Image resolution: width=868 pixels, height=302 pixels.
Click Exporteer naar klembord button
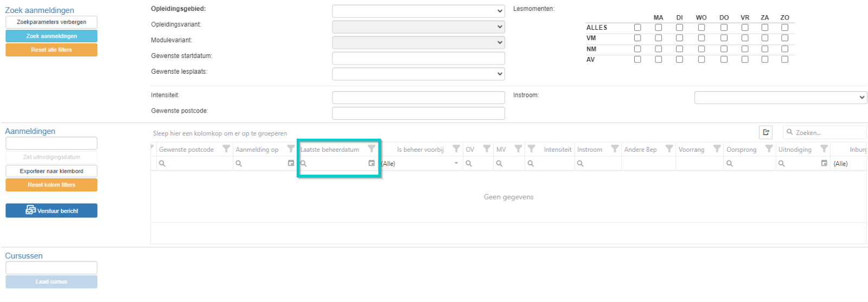coord(52,171)
